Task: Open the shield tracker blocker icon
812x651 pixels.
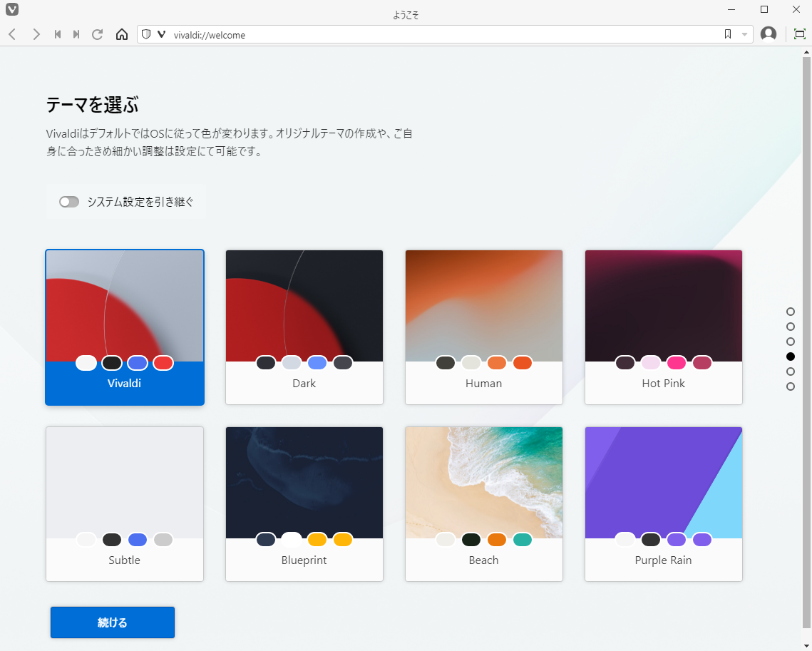Action: pyautogui.click(x=147, y=35)
